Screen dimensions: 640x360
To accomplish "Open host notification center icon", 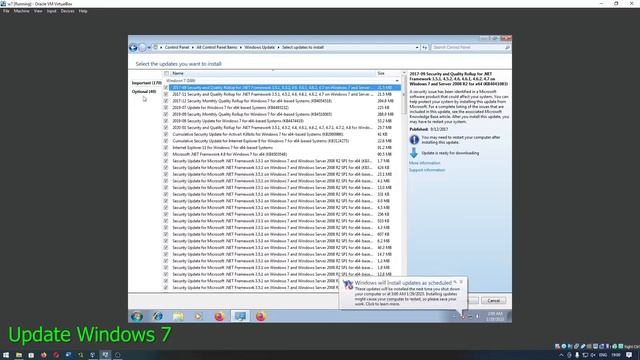I will point(629,355).
